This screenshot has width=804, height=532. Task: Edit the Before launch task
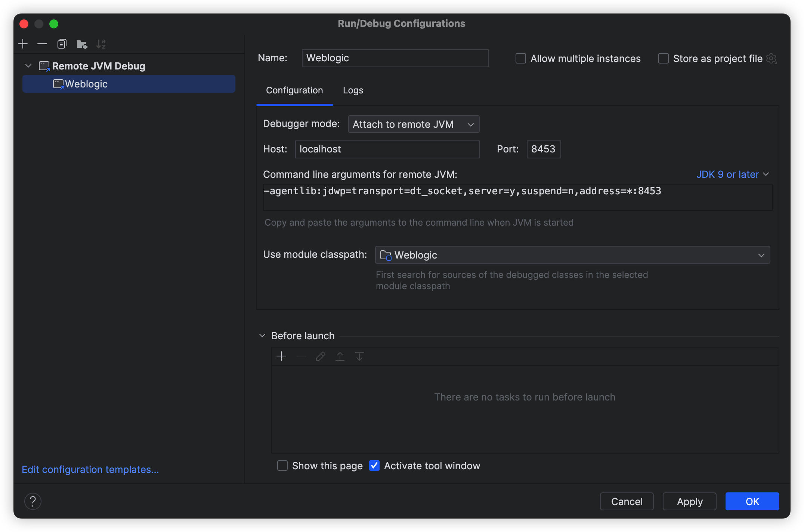pos(321,356)
